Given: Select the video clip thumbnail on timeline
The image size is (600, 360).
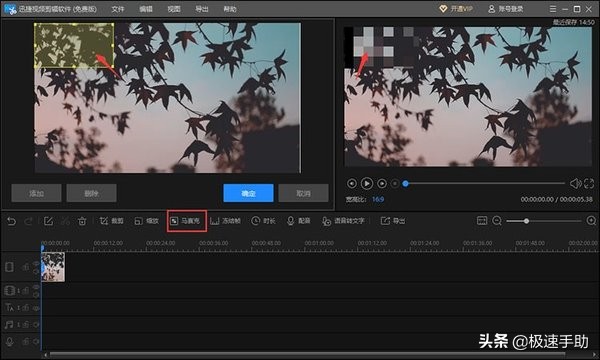Looking at the screenshot, I should point(53,267).
